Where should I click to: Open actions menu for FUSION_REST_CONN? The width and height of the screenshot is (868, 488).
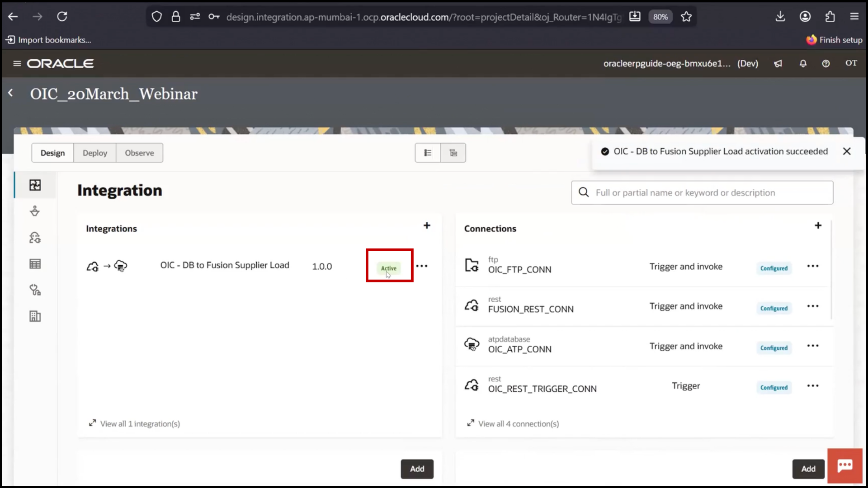point(813,306)
